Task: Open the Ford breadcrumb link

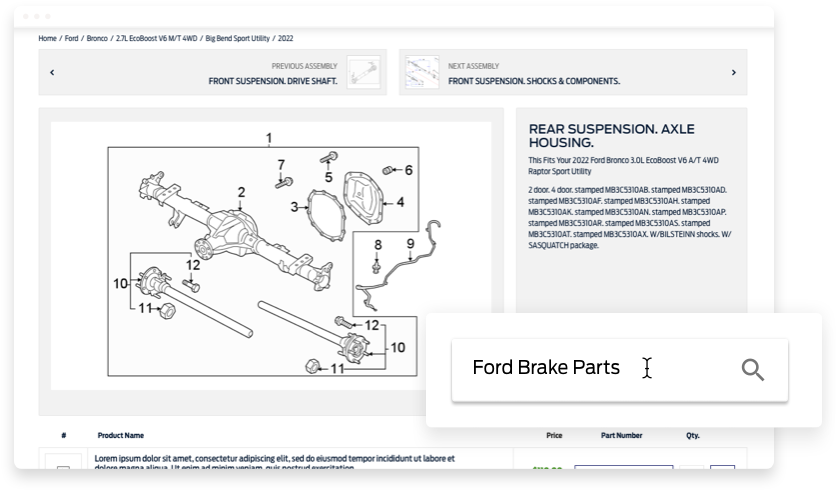Action: coord(72,38)
